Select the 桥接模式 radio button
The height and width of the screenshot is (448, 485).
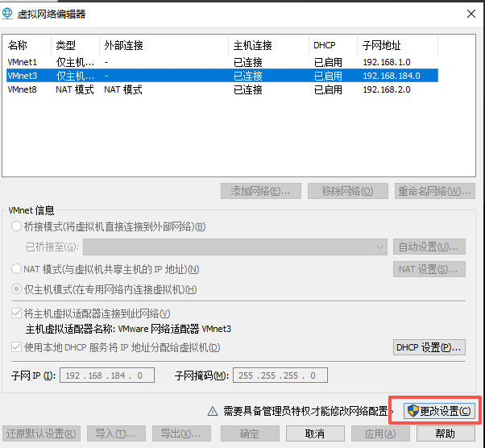(x=16, y=226)
